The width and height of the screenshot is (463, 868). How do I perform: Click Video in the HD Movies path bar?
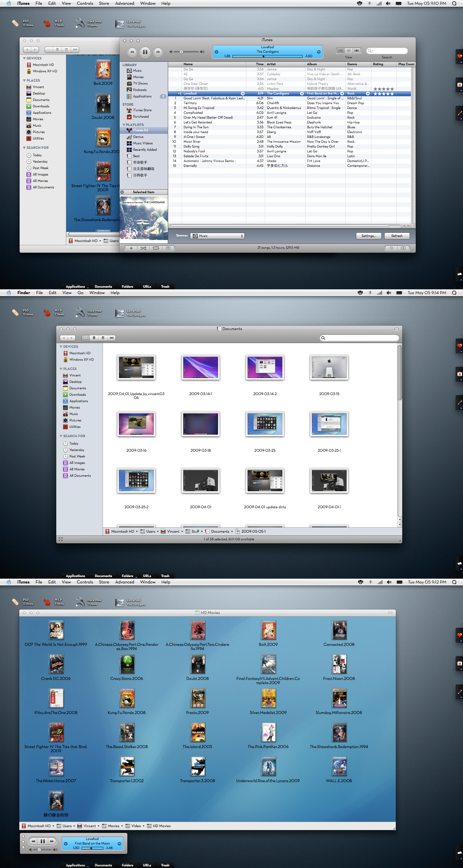[133, 826]
